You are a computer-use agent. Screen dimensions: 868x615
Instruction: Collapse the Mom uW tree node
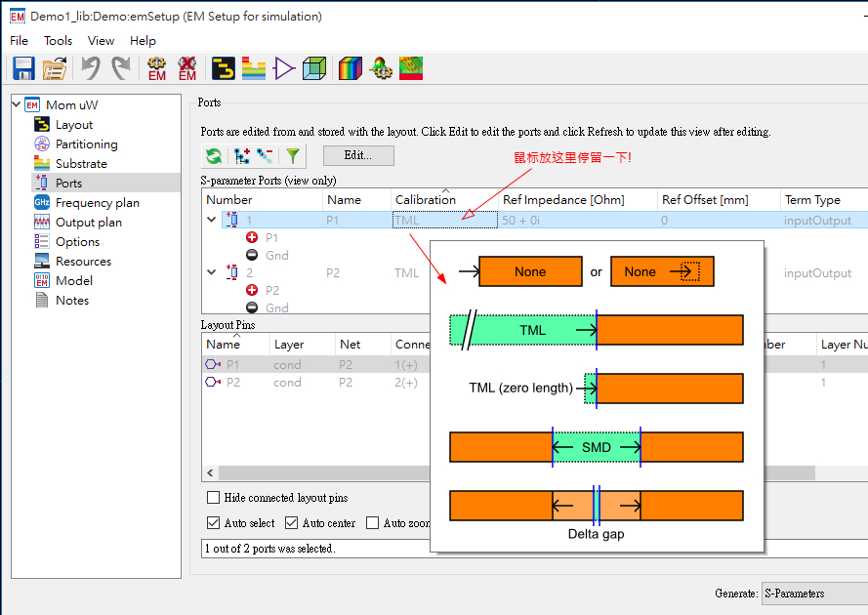[16, 104]
